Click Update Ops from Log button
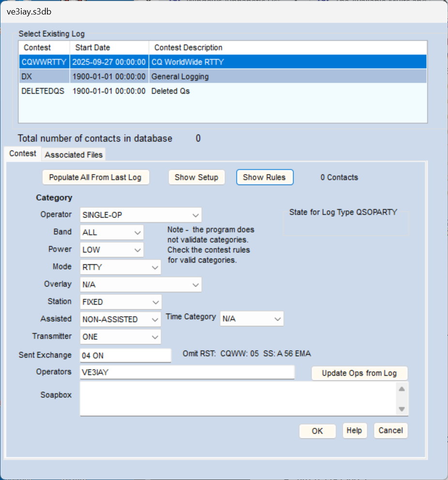 [359, 373]
